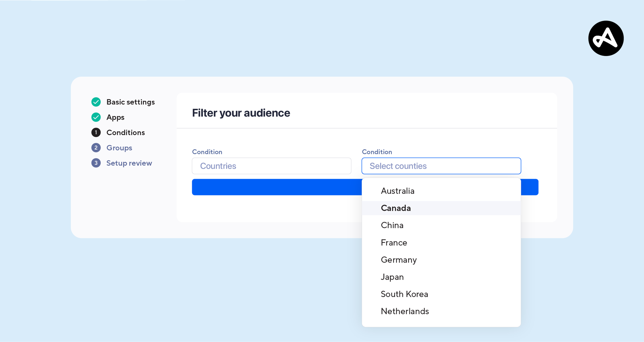Open the Select counties dropdown
The height and width of the screenshot is (342, 644).
(x=441, y=166)
